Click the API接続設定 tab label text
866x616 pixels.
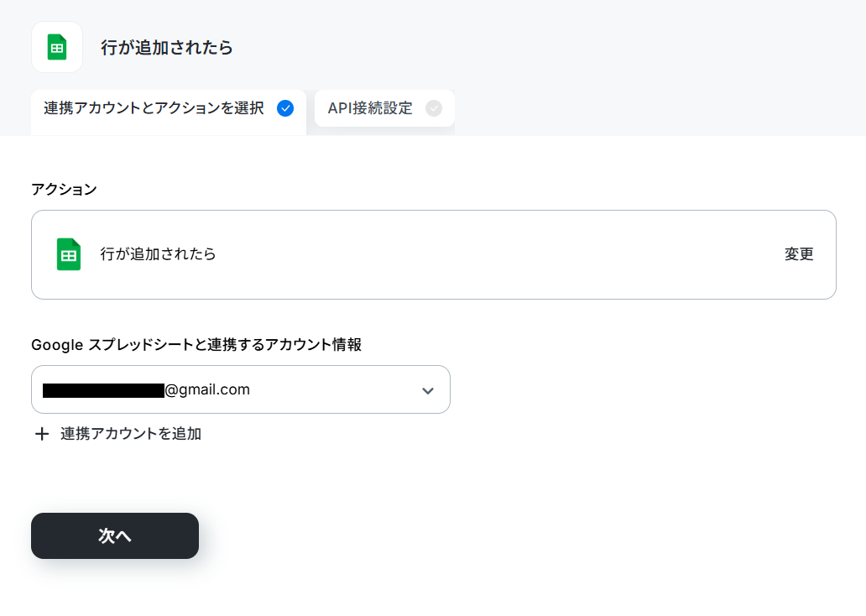[x=370, y=108]
